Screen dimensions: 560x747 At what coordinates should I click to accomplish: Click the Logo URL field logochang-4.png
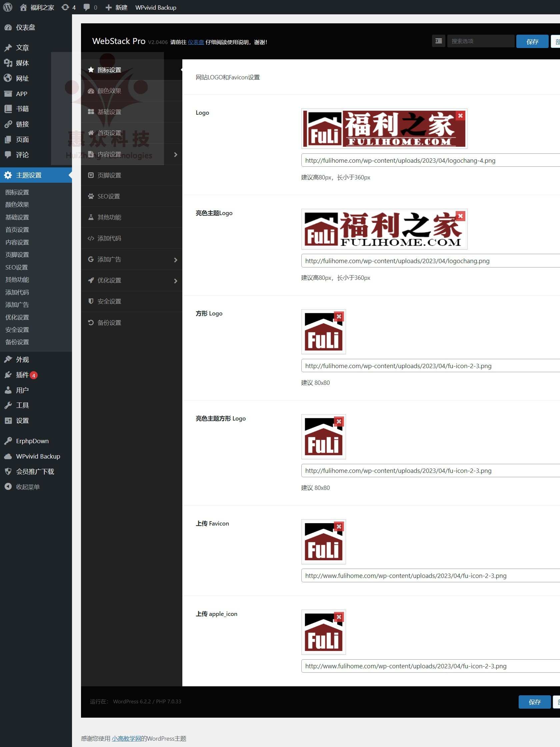coord(430,160)
